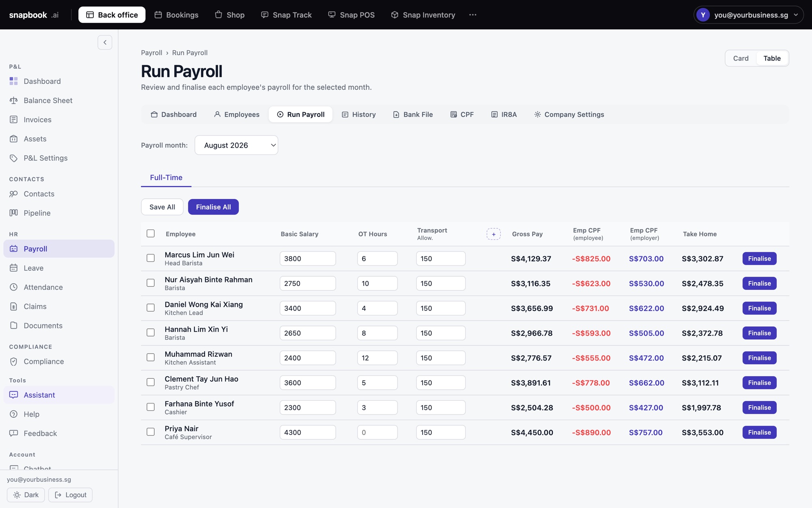
Task: Click the Help question-mark icon
Action: [x=14, y=414]
